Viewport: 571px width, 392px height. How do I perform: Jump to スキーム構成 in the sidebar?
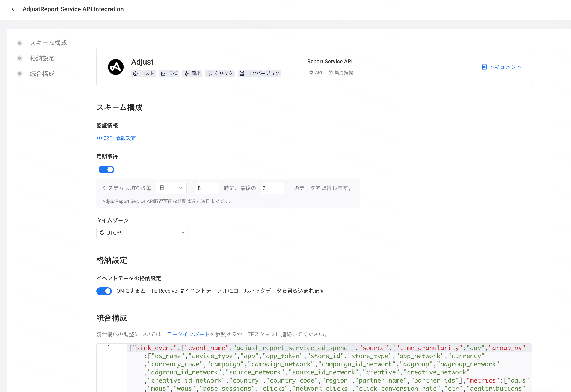click(48, 43)
